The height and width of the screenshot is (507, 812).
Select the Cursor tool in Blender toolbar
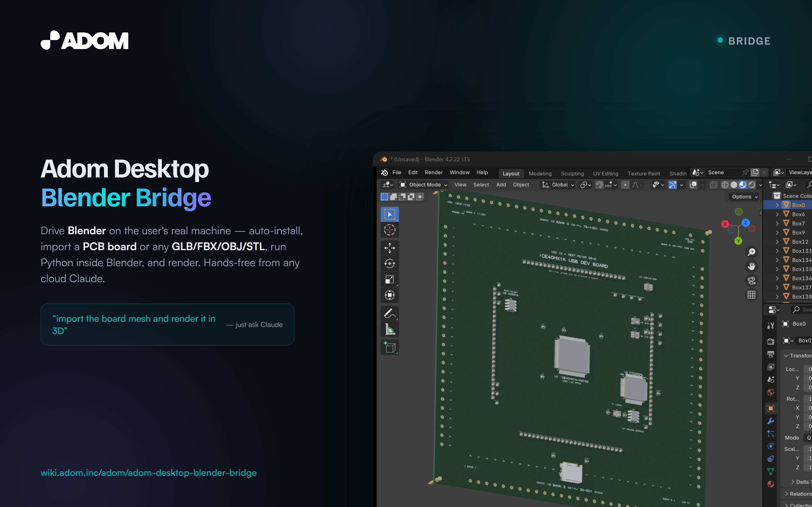tap(390, 230)
